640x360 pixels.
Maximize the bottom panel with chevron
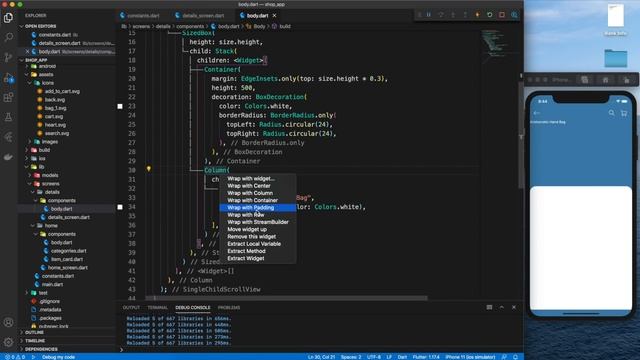coord(502,307)
